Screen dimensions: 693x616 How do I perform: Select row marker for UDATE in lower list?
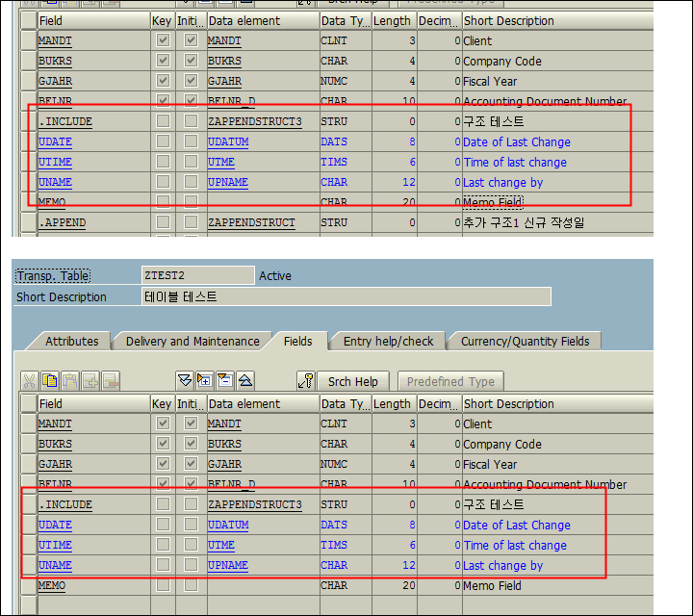[x=29, y=525]
